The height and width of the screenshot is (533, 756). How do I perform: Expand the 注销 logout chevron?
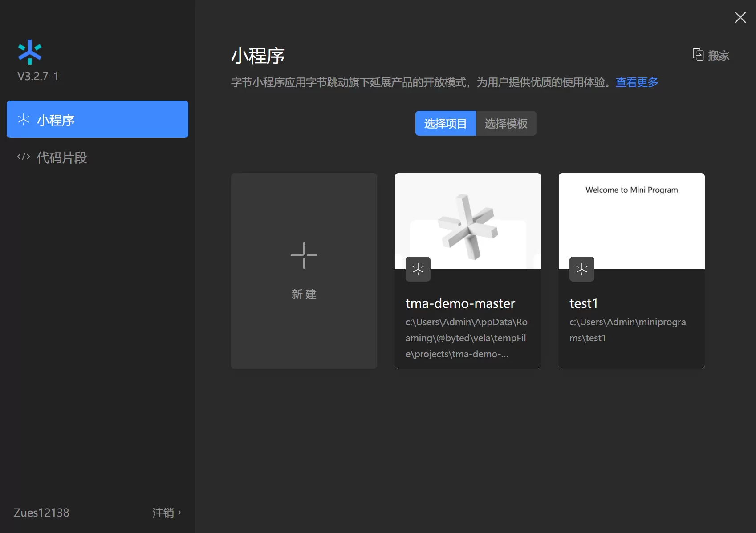pos(180,513)
